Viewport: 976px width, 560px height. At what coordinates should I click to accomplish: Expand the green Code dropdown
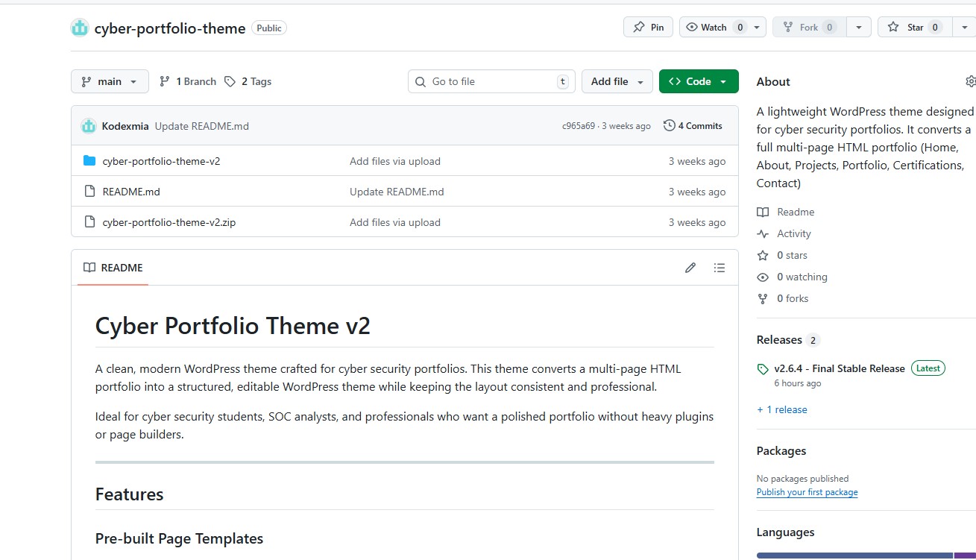pos(699,81)
